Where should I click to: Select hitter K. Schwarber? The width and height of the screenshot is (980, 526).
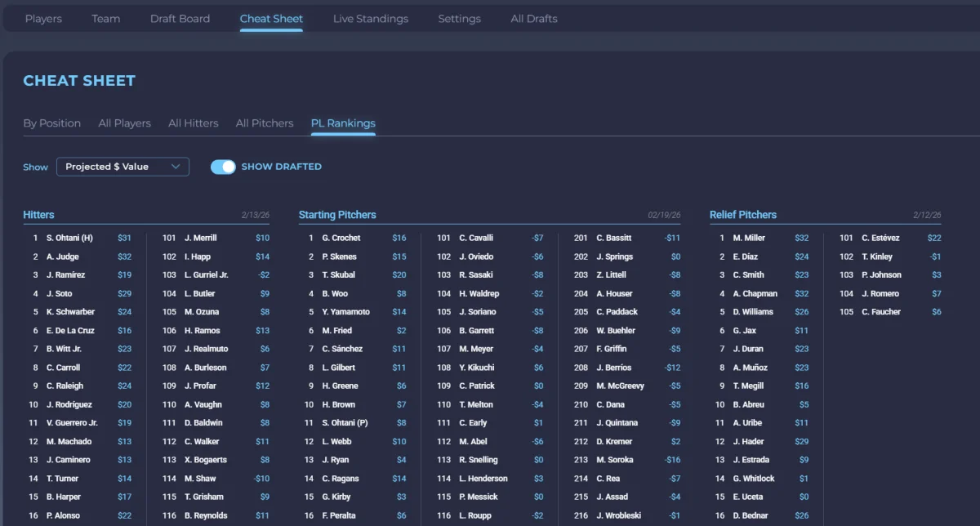click(x=70, y=312)
